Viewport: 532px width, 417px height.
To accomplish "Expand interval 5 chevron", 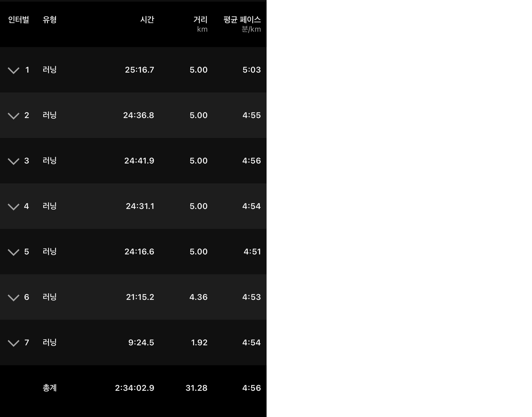I will click(13, 252).
